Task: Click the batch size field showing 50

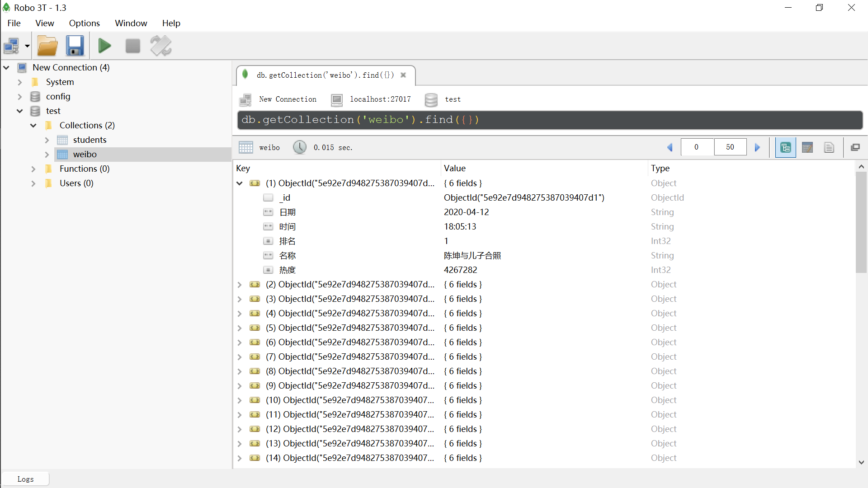Action: click(x=730, y=147)
